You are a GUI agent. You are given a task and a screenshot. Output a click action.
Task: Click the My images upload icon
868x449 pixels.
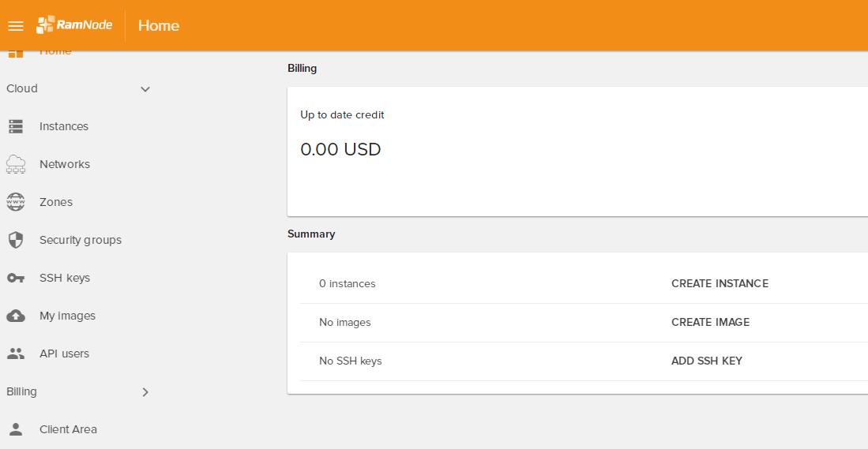point(16,316)
